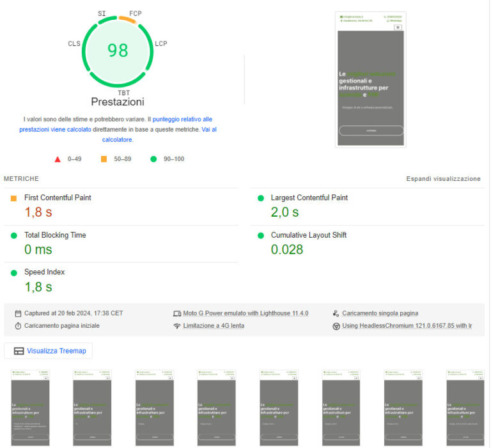491x448 pixels.
Task: Click the Total Blocking Time metric title
Action: click(x=55, y=235)
